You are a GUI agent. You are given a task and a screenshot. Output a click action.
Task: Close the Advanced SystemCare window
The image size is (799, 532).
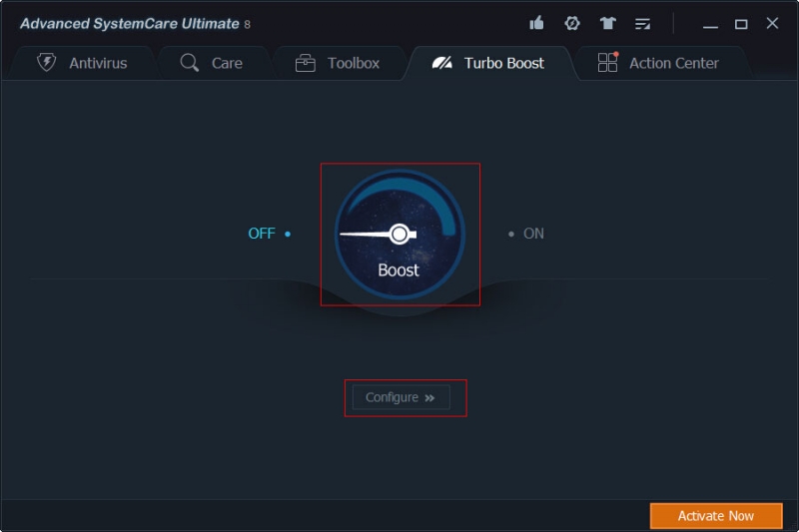(772, 23)
